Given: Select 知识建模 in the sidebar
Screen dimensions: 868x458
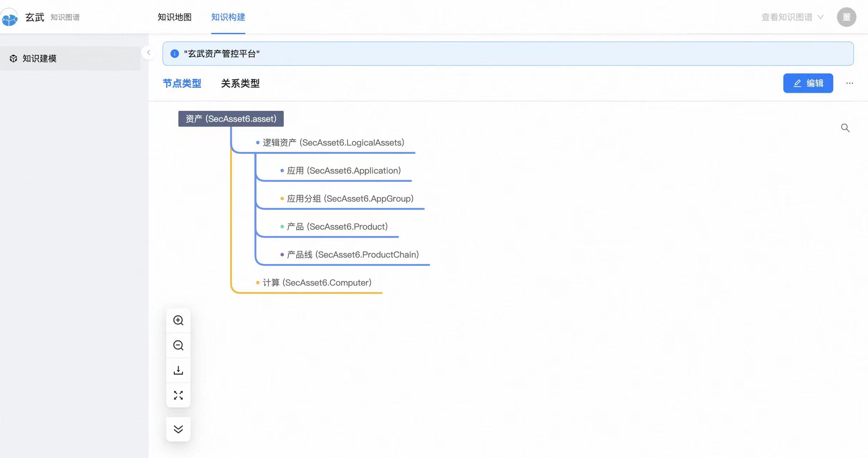Looking at the screenshot, I should point(70,58).
